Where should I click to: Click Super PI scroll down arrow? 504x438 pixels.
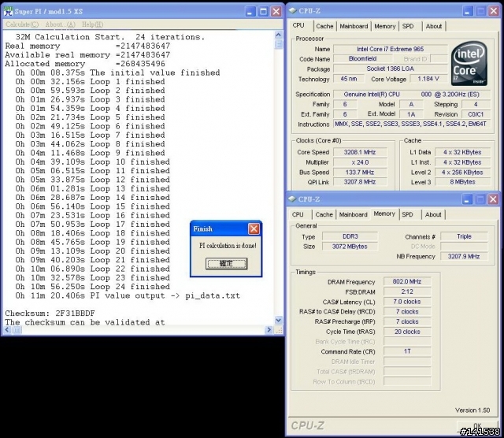point(278,320)
